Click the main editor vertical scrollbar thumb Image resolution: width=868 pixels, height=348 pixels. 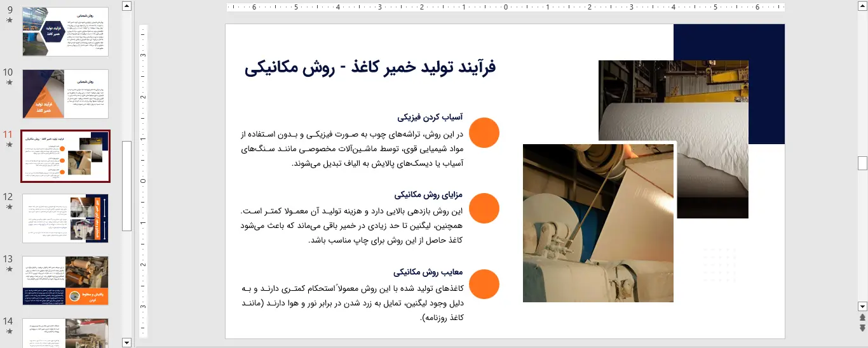point(862,163)
